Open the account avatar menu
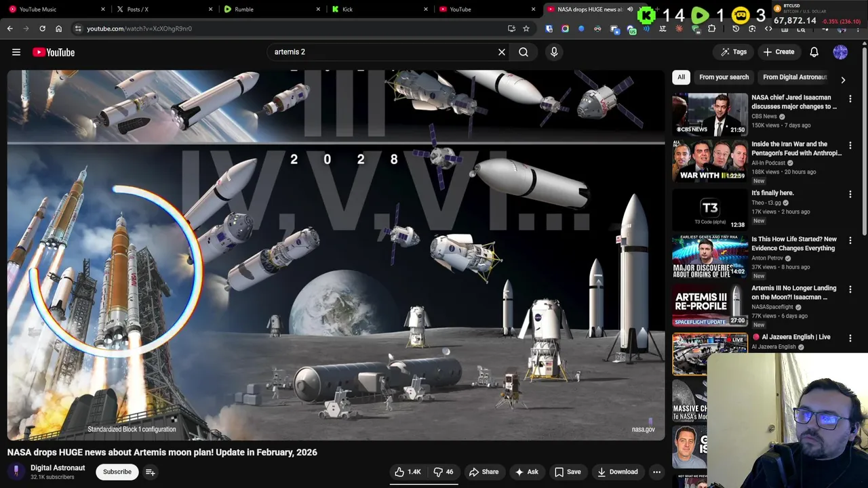Viewport: 868px width, 488px height. pos(840,52)
